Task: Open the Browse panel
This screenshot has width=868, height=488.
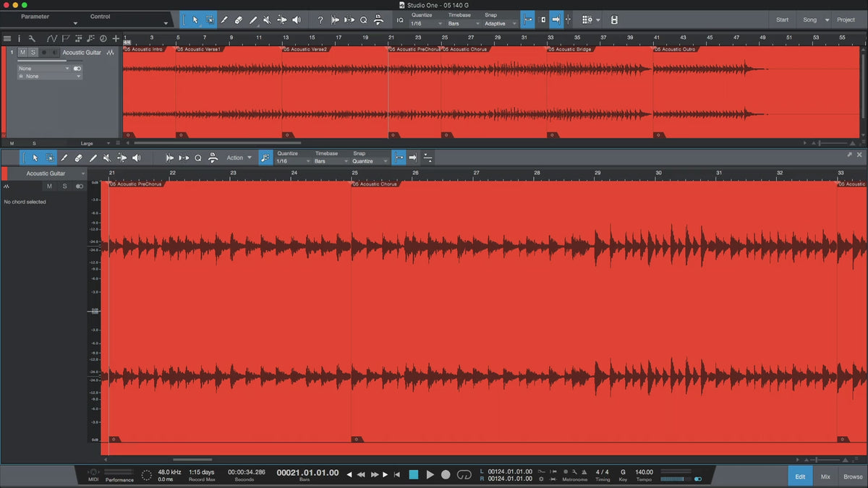Action: tap(853, 476)
